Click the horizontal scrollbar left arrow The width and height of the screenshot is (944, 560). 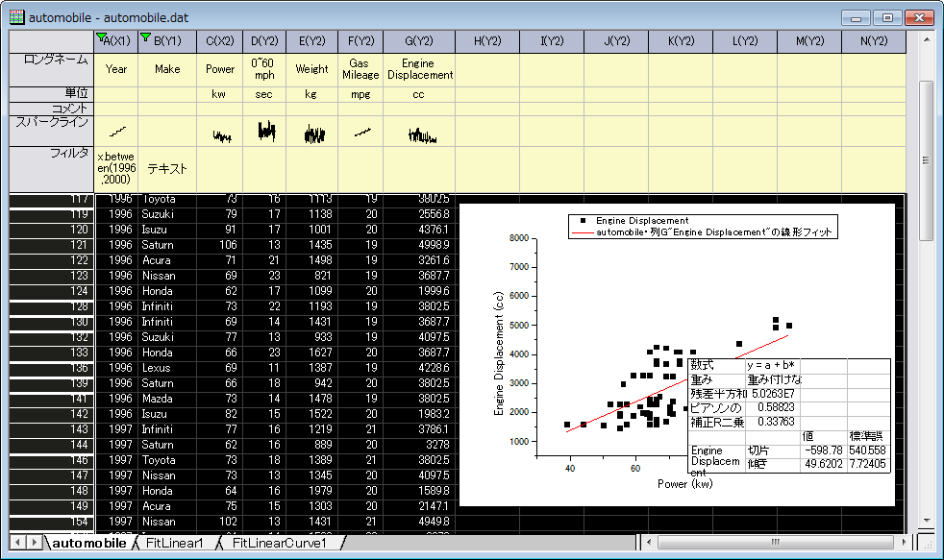(x=648, y=542)
